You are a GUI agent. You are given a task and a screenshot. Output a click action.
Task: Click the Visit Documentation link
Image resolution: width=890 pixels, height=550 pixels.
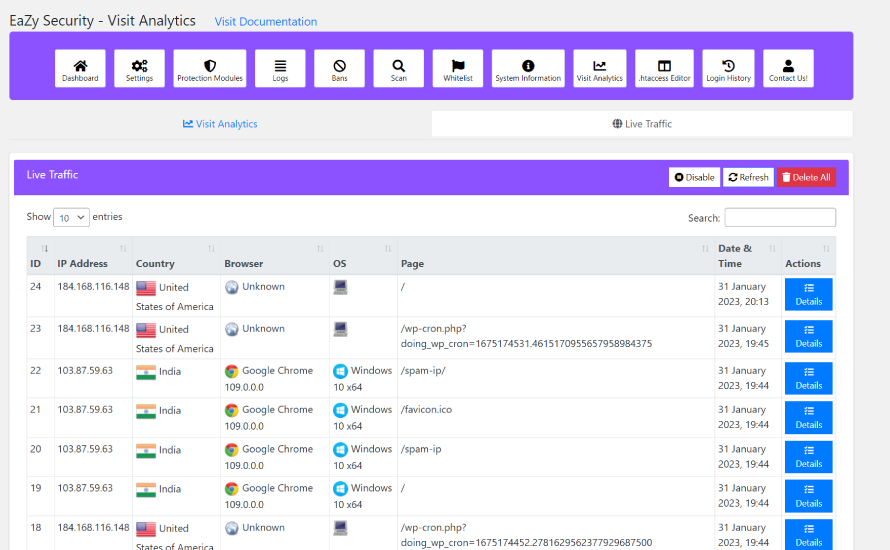[x=266, y=22]
